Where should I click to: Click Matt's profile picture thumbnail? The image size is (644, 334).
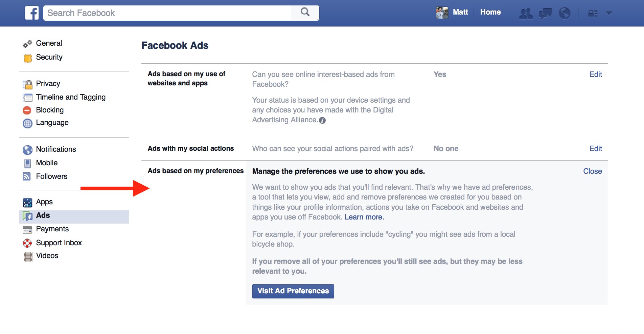[442, 13]
